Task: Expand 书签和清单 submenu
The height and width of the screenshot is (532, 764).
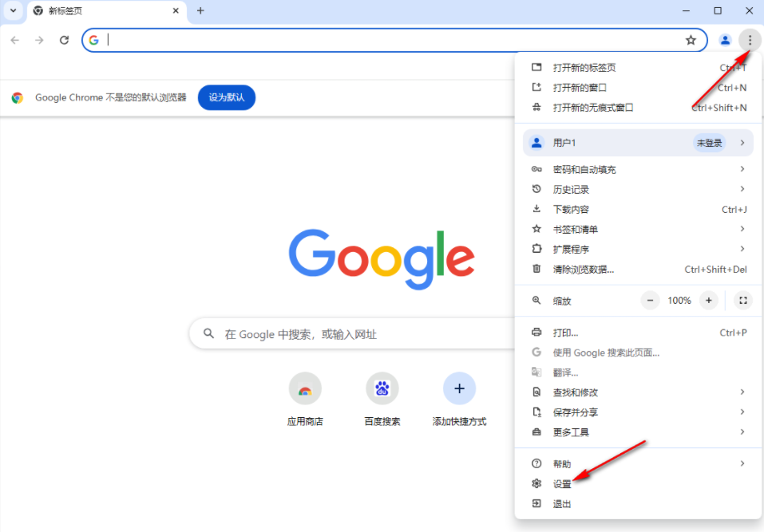Action: [639, 229]
